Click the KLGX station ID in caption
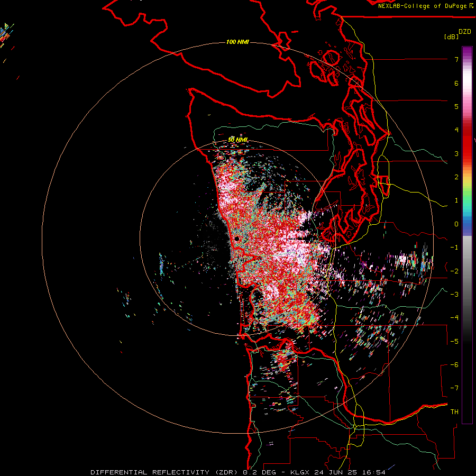This screenshot has width=476, height=476. pos(300,472)
